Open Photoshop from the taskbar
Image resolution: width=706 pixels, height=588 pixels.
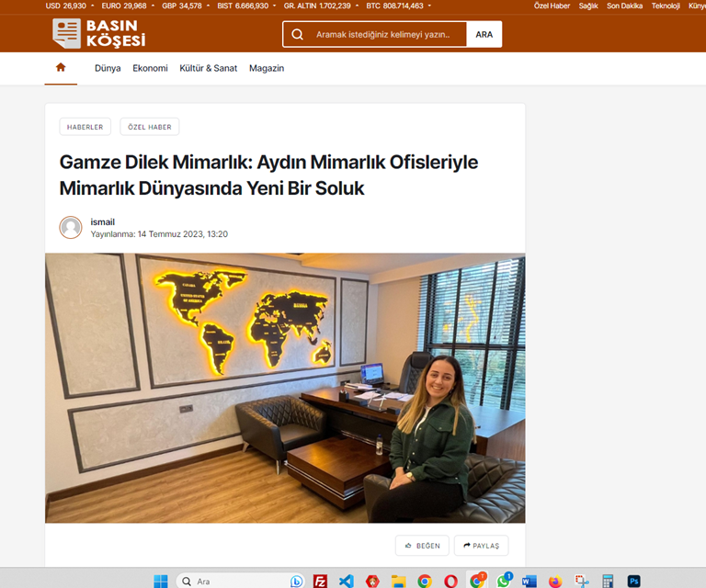coord(633,581)
